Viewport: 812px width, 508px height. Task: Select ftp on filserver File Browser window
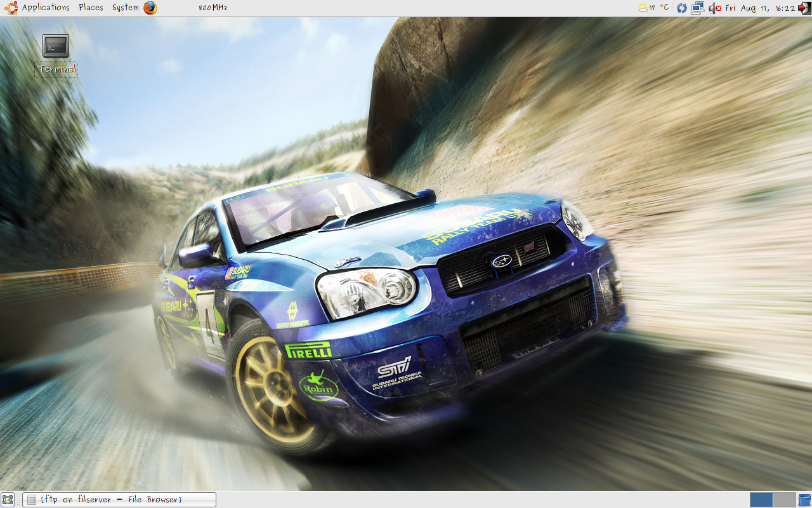pos(119,500)
